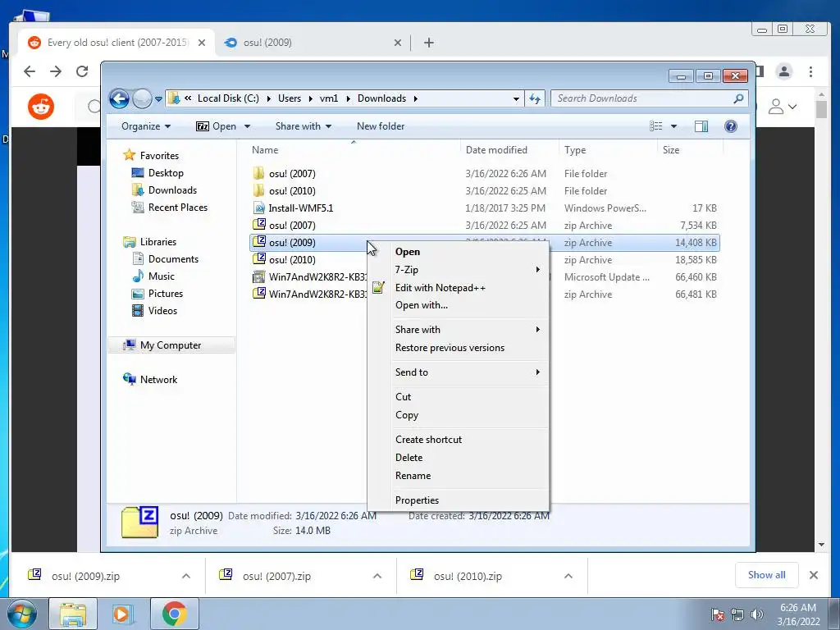
Task: Choose Create shortcut
Action: click(458, 440)
